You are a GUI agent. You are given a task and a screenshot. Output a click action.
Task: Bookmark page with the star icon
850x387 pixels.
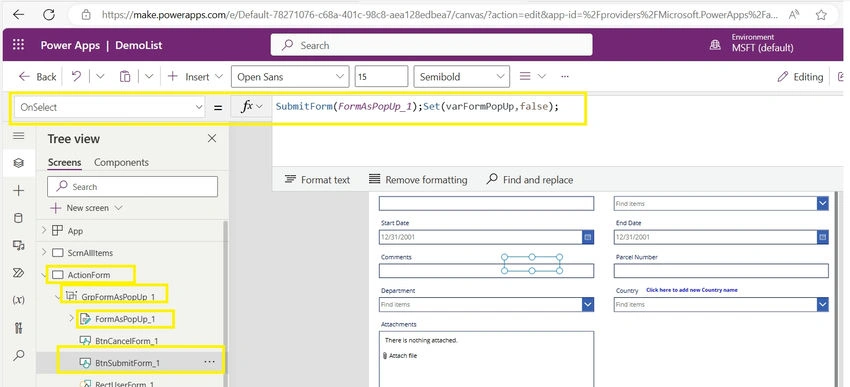821,15
